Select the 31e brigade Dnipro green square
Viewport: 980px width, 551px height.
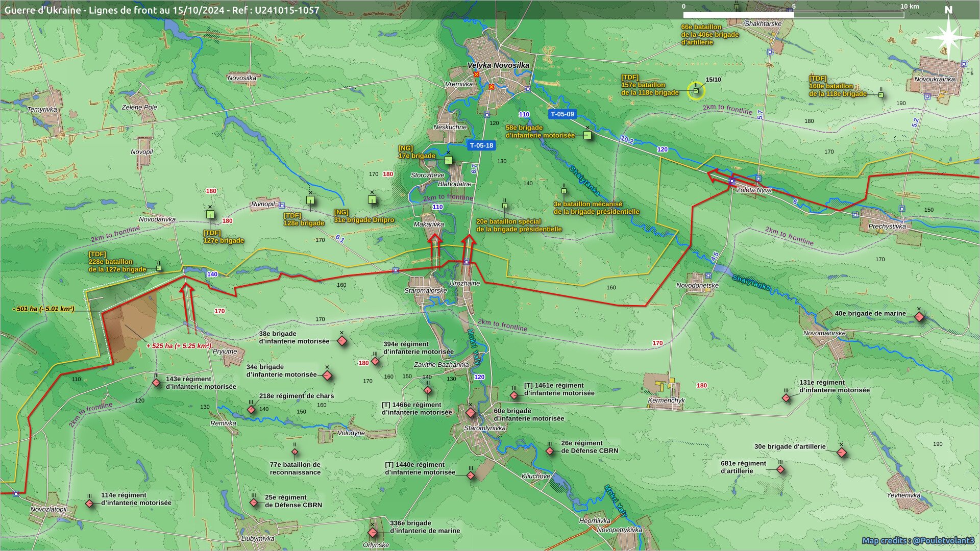click(372, 199)
